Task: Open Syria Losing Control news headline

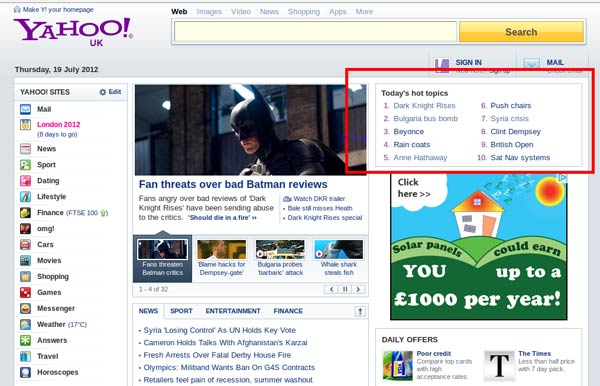Action: click(x=220, y=331)
